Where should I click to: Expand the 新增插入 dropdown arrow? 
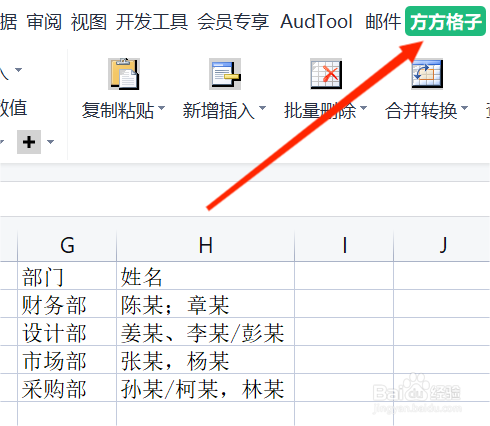click(262, 108)
